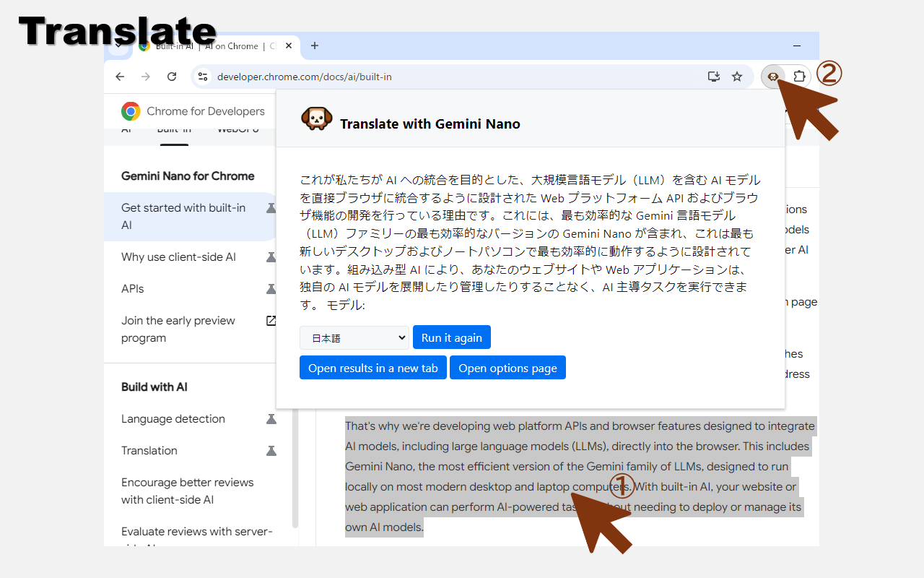The width and height of the screenshot is (924, 578).
Task: Click flask icon beside Why use client-side AI
Action: point(271,256)
